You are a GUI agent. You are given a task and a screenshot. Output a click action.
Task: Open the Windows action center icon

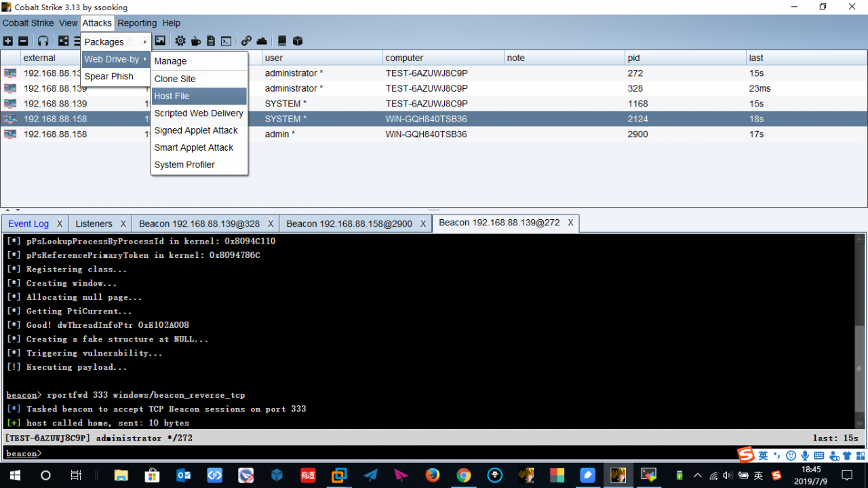tap(847, 475)
